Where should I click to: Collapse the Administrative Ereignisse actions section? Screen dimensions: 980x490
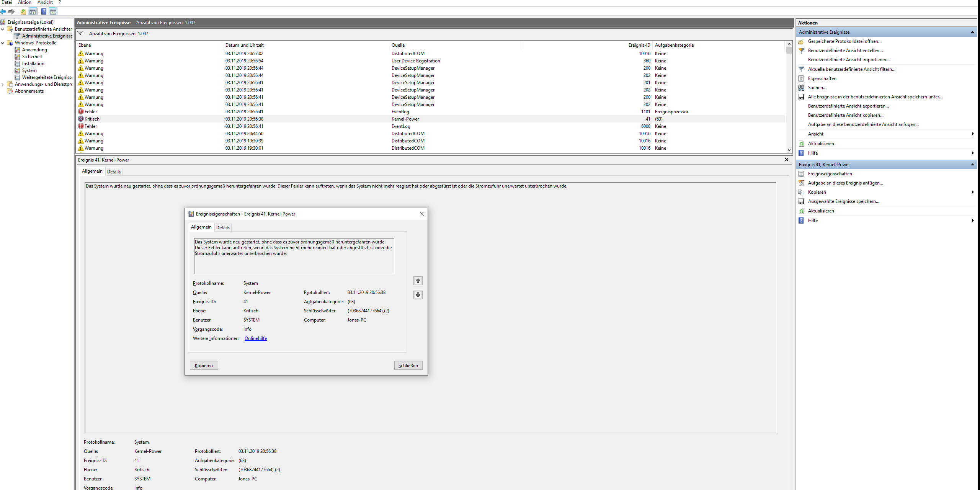click(x=972, y=32)
